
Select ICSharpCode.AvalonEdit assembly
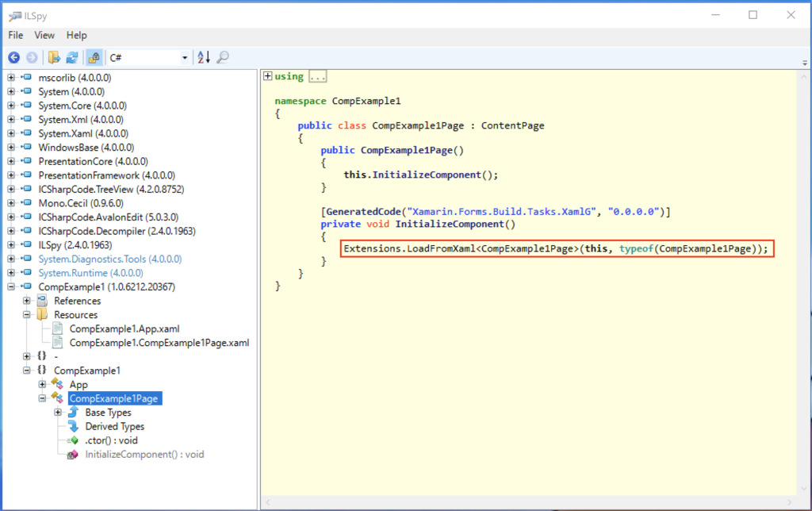108,217
